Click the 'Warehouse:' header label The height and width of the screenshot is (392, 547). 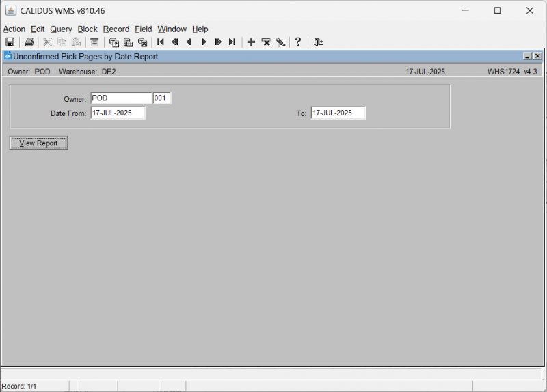78,72
